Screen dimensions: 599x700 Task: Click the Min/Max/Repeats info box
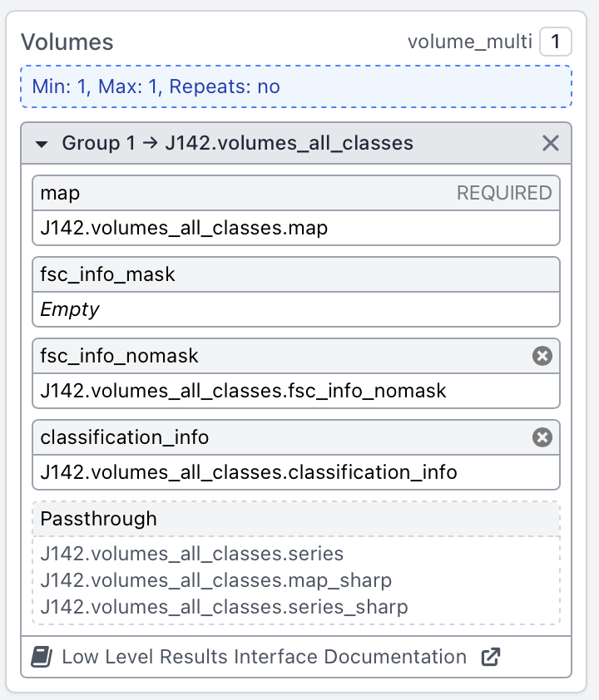tap(295, 86)
